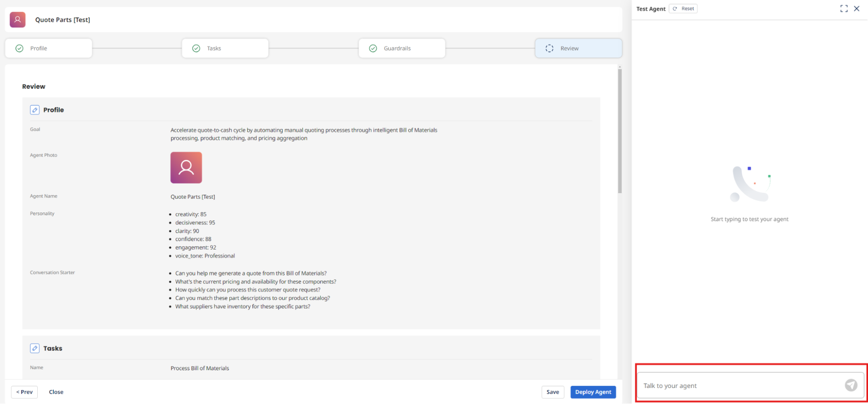Screen dimensions: 868x404
Task: Switch to the Tasks step tab
Action: point(225,48)
